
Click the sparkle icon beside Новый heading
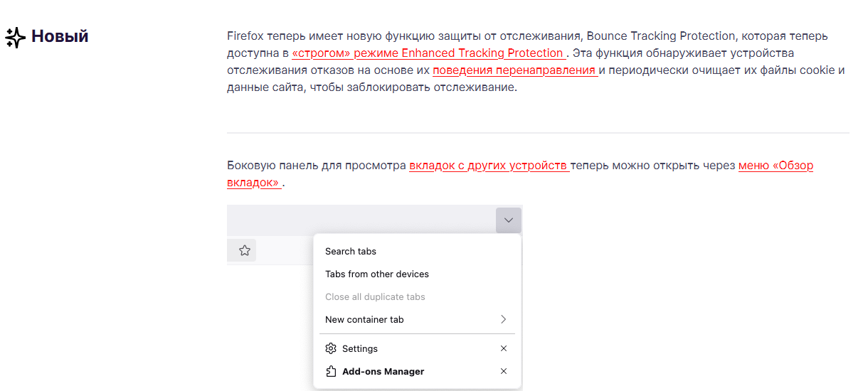click(16, 37)
